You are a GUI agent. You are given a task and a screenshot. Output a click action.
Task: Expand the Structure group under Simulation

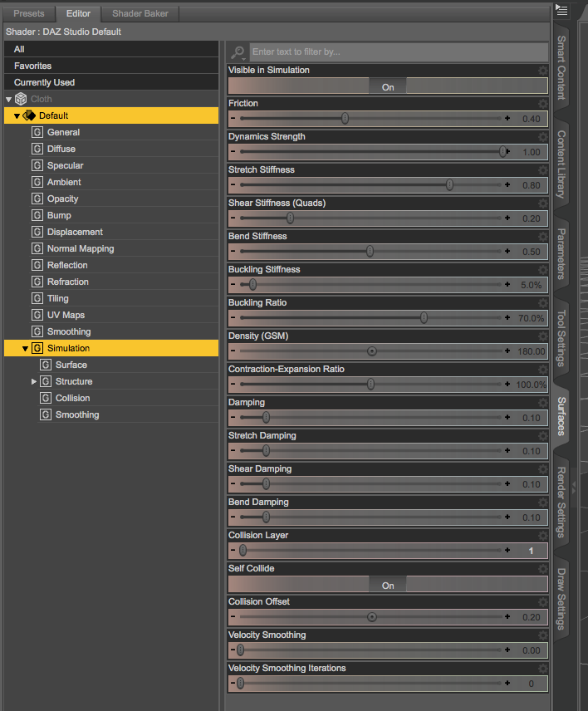point(34,381)
